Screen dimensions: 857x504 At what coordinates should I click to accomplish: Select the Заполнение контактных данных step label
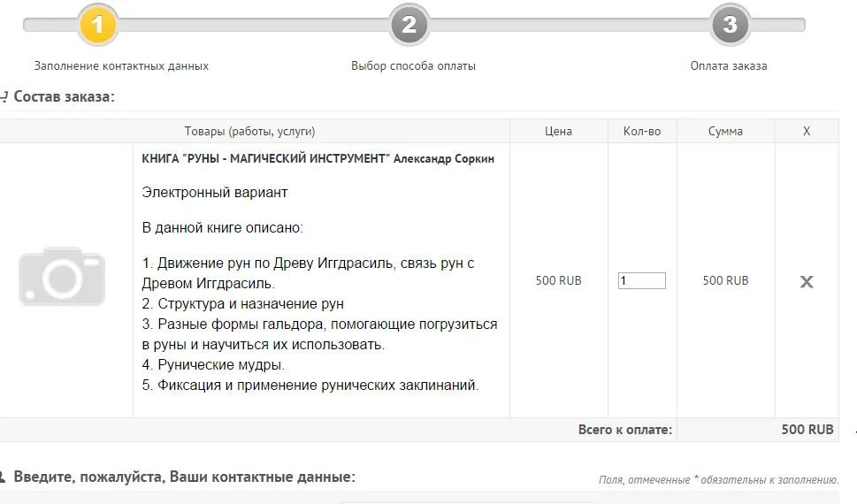[121, 66]
